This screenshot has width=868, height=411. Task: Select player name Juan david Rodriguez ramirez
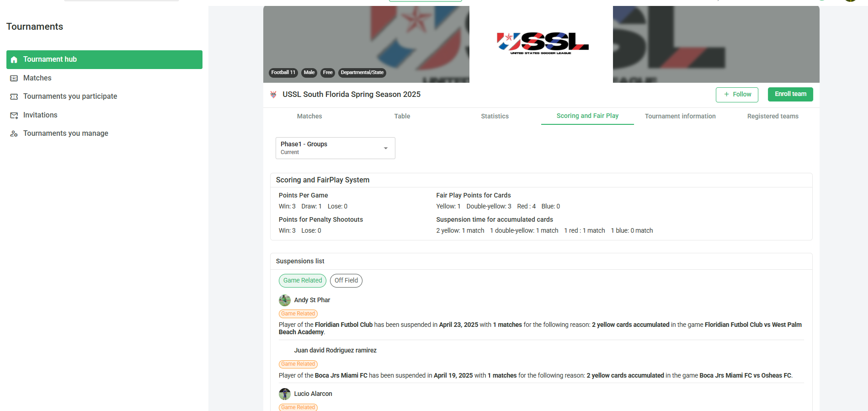(x=335, y=351)
